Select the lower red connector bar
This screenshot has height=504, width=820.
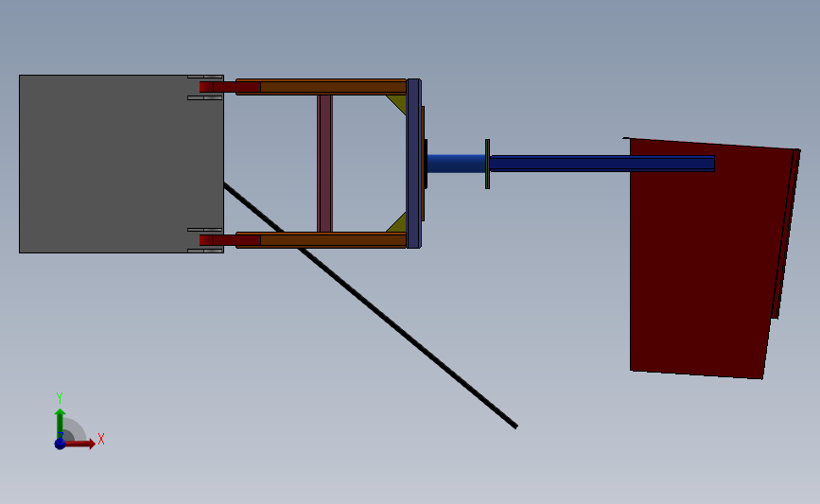230,240
